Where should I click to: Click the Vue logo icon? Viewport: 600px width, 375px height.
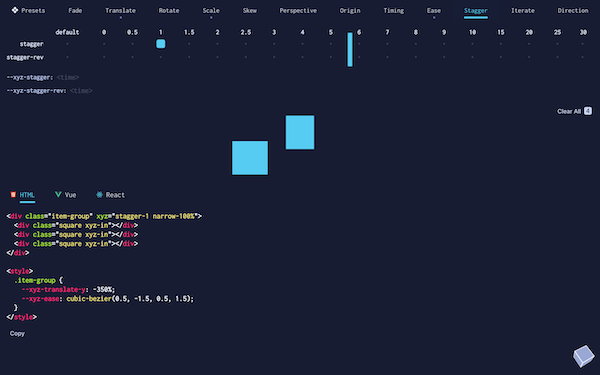pos(58,194)
